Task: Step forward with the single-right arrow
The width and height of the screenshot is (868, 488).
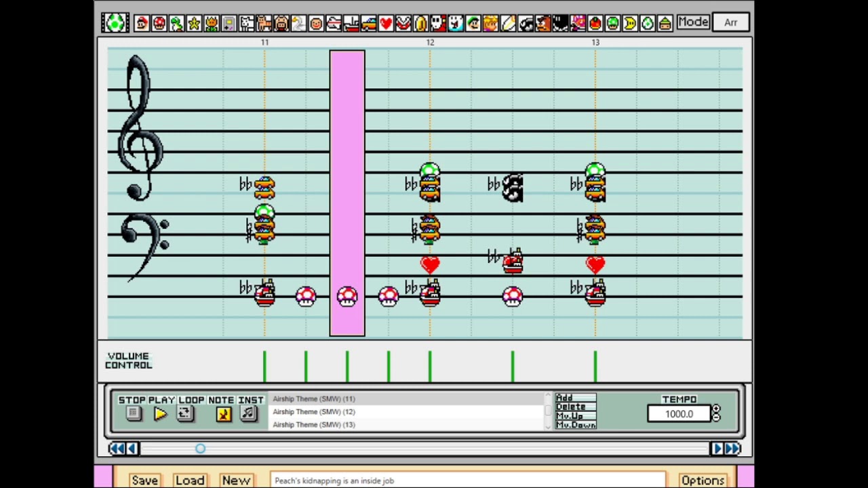Action: pyautogui.click(x=717, y=448)
